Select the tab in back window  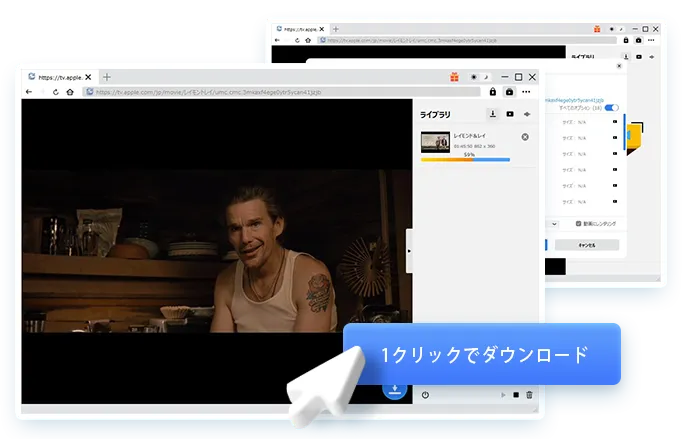coord(300,29)
